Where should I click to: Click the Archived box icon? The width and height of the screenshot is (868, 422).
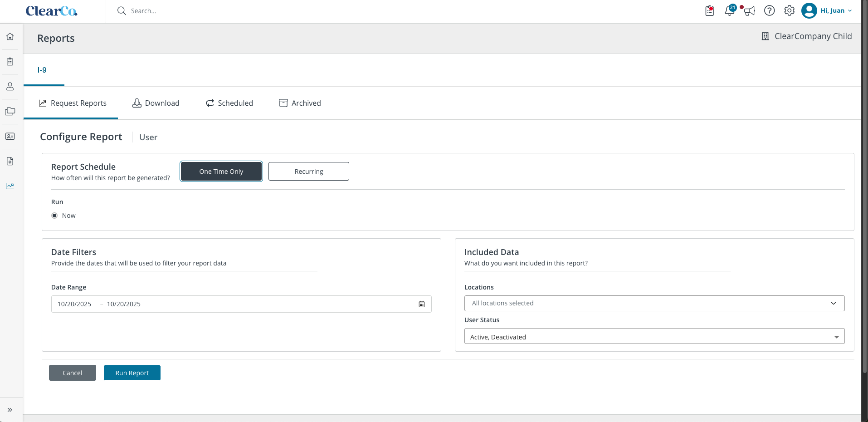(283, 103)
